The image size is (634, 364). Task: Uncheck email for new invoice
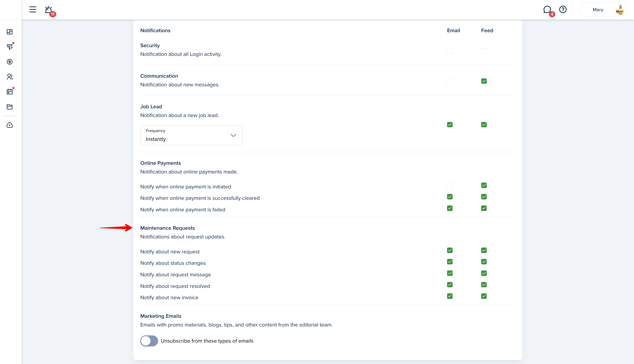450,296
